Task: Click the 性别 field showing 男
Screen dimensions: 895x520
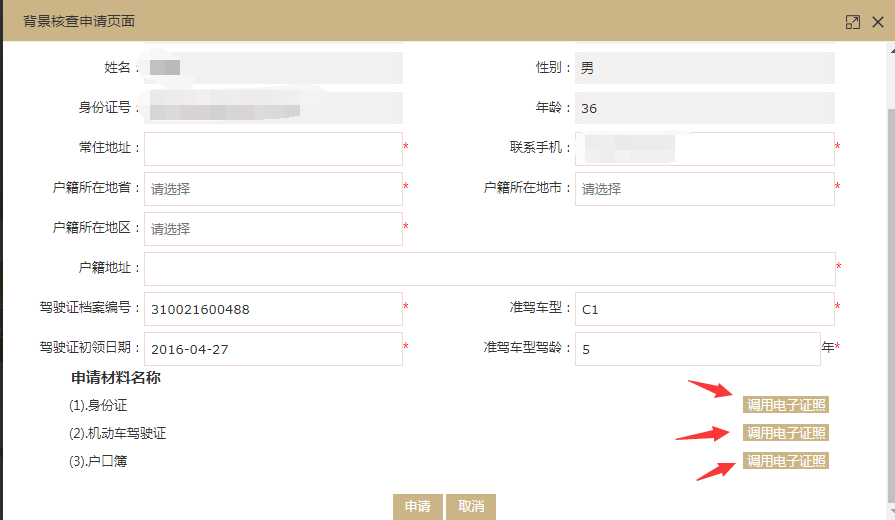Action: (x=704, y=68)
